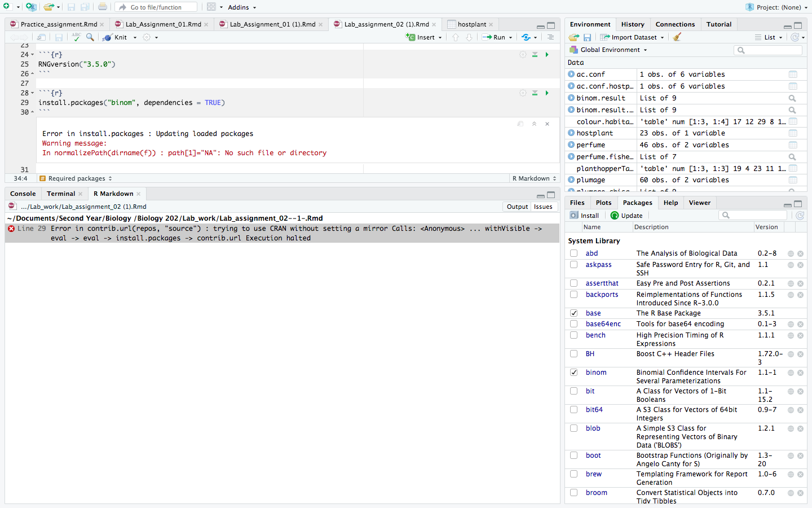Toggle the document outline icon
Image resolution: width=812 pixels, height=508 pixels.
[x=550, y=37]
